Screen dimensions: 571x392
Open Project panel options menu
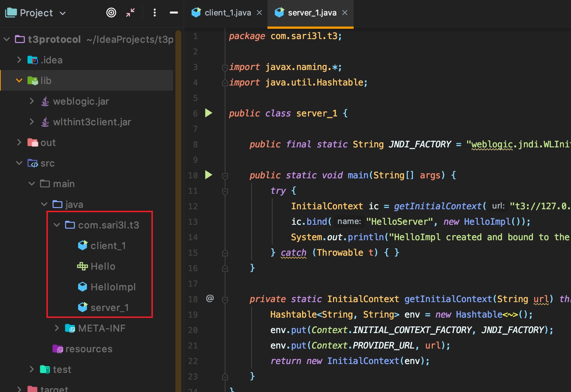pos(155,13)
